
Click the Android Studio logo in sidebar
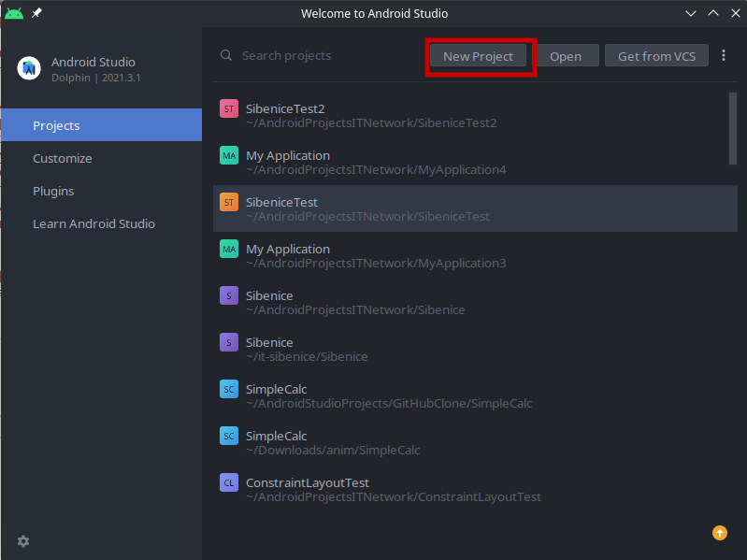pos(29,68)
